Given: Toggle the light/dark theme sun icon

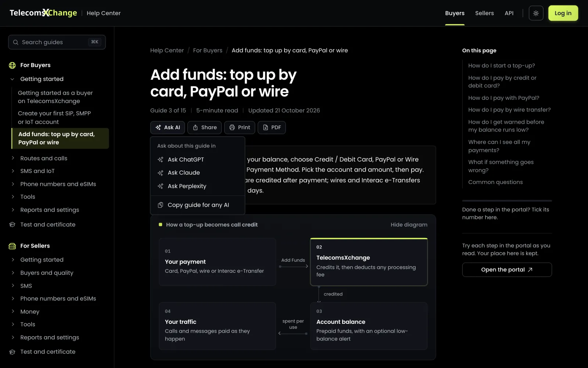Looking at the screenshot, I should (x=536, y=13).
